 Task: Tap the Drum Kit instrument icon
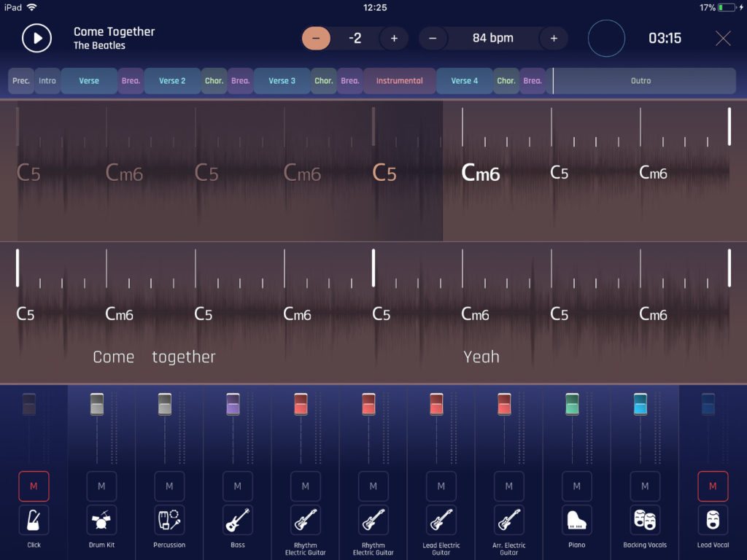pos(101,520)
